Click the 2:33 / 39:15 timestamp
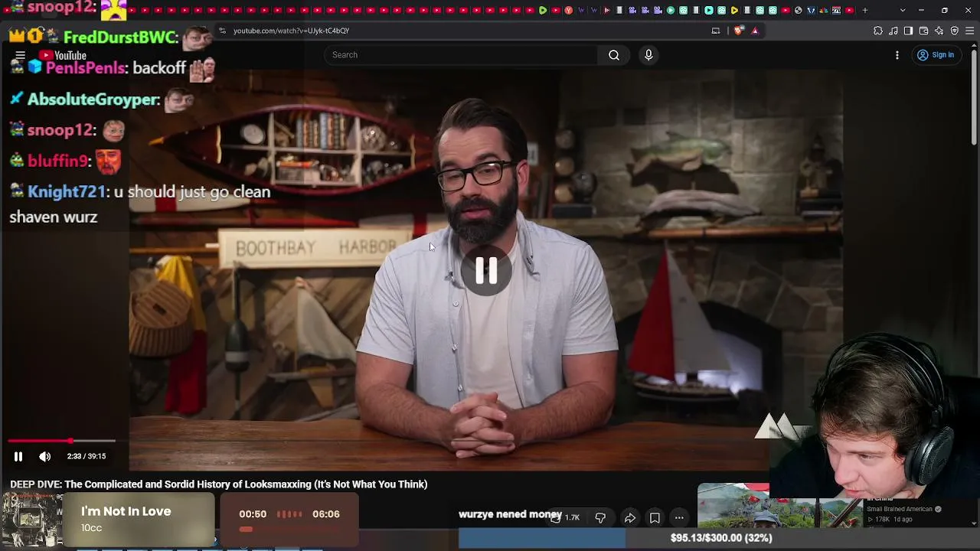The width and height of the screenshot is (980, 551). point(87,457)
